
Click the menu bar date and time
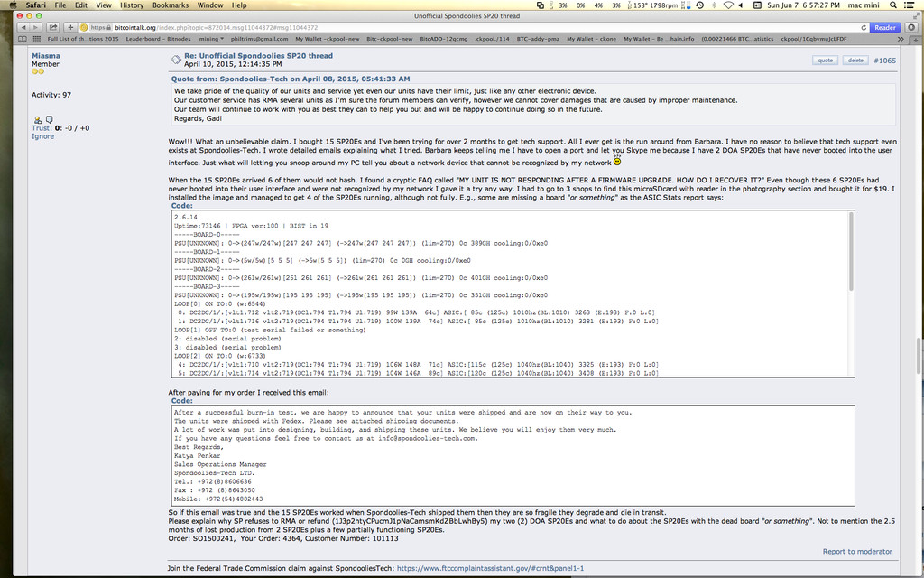tap(803, 5)
